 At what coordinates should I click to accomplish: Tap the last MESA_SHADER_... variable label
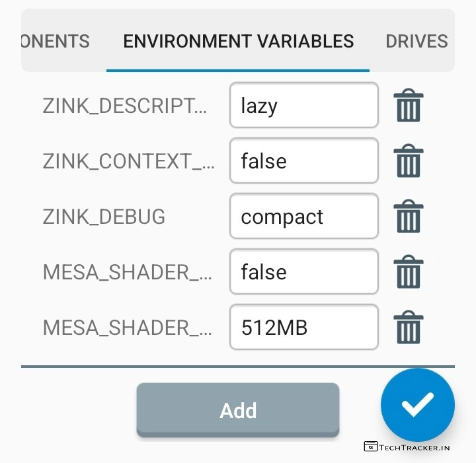click(128, 328)
